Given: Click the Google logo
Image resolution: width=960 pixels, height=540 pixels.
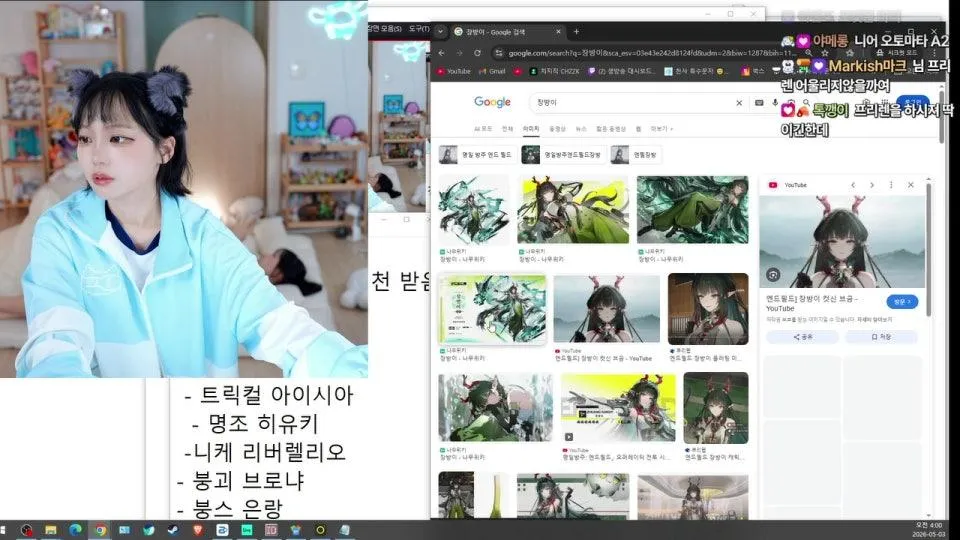Looking at the screenshot, I should 492,102.
